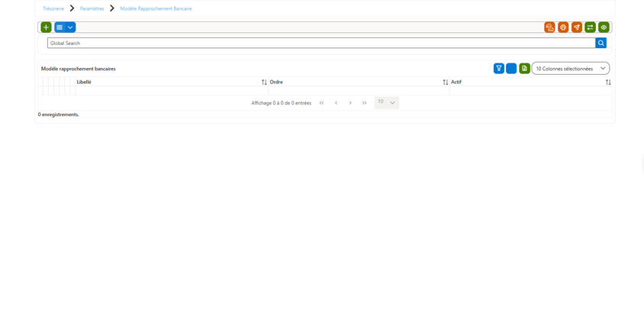Screen dimensions: 644x333
Task: Click the blue list view icon
Action: coord(60,27)
